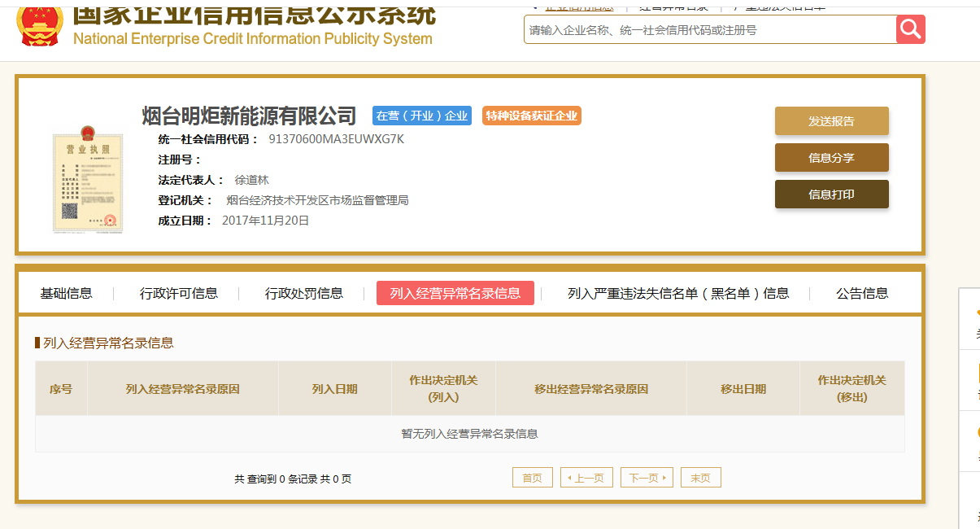Click the 作出决定机关(移出) column header
This screenshot has height=529, width=980.
click(x=852, y=389)
